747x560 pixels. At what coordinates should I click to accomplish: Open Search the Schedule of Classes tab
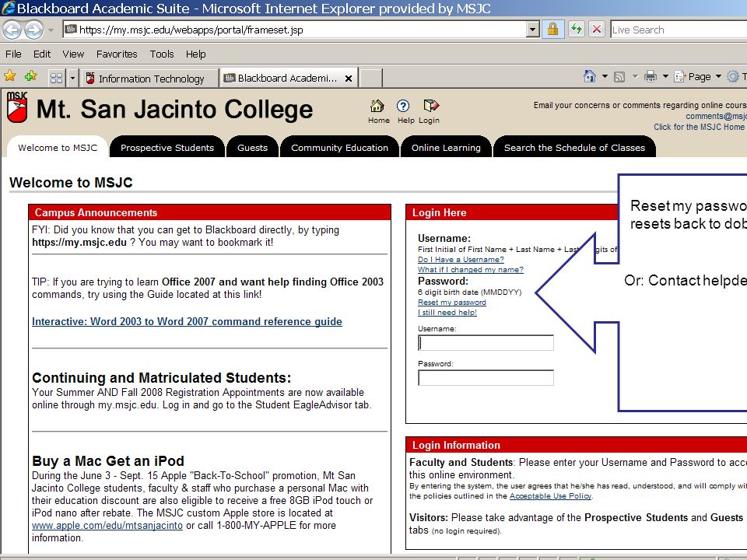(x=574, y=148)
